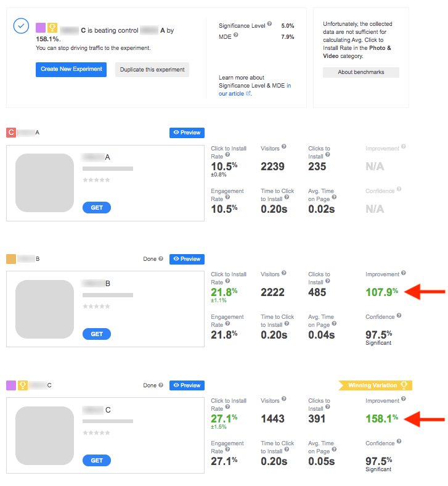The height and width of the screenshot is (486, 448).
Task: Click the GET button in variation B
Action: click(x=97, y=334)
